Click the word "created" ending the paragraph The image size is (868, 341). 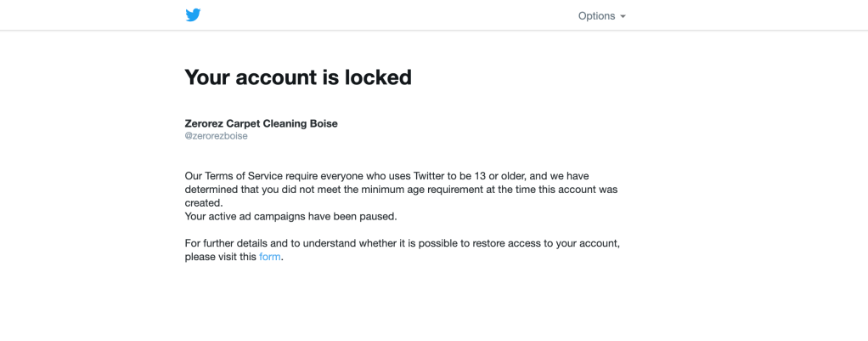click(x=203, y=203)
